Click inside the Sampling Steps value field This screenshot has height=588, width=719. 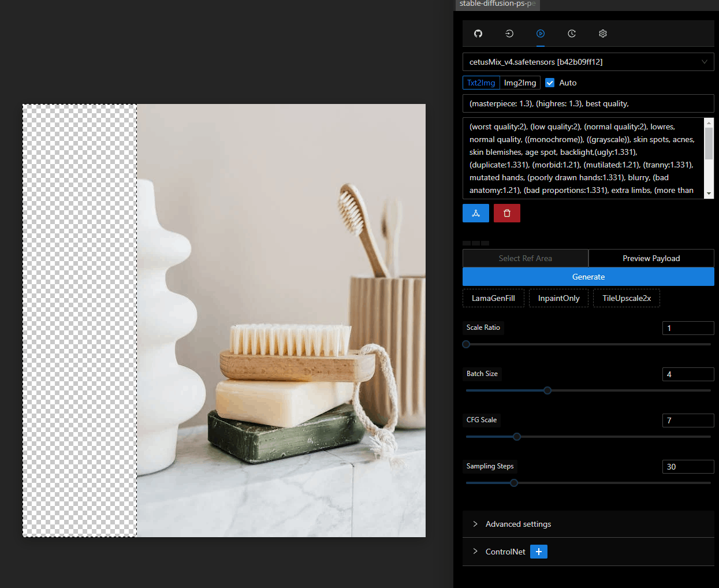click(x=688, y=466)
